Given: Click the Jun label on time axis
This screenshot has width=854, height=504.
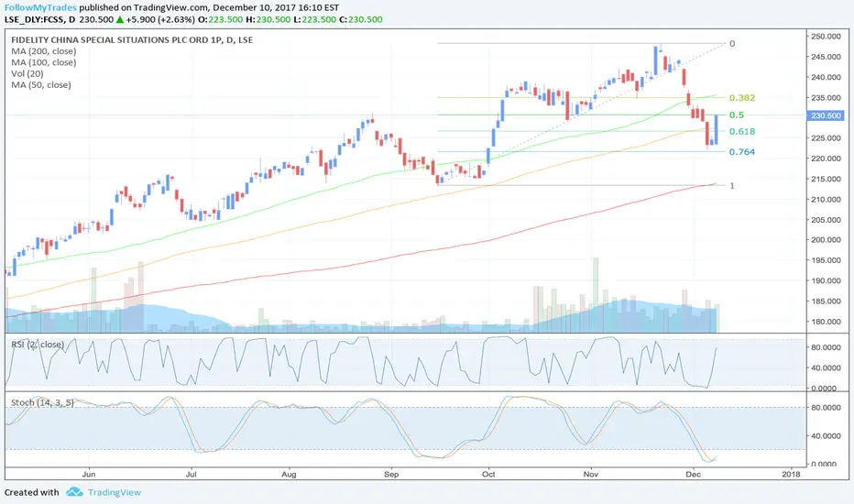Looking at the screenshot, I should (89, 474).
